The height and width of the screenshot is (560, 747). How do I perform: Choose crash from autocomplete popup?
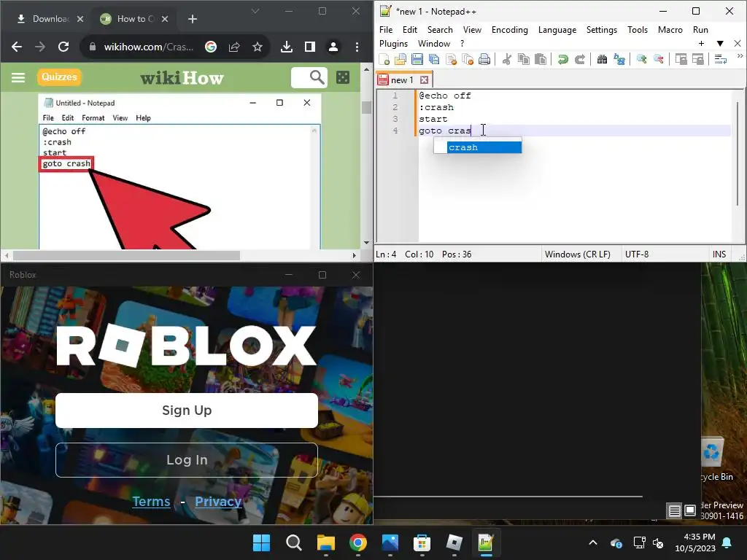point(484,147)
